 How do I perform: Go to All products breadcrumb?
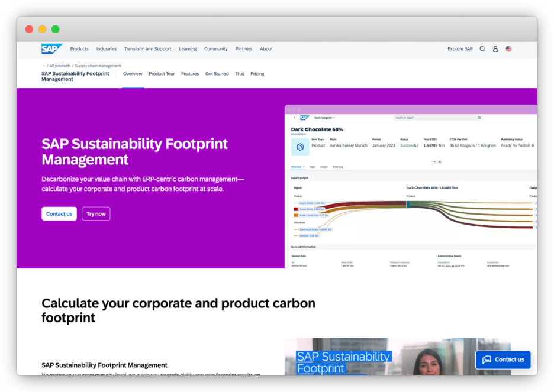click(x=60, y=66)
